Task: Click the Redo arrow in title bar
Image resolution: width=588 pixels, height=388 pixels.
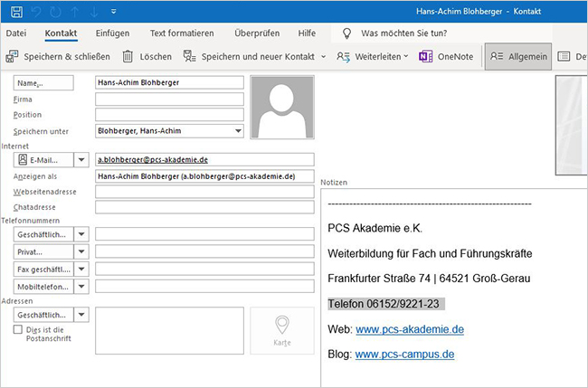Action: (55, 12)
